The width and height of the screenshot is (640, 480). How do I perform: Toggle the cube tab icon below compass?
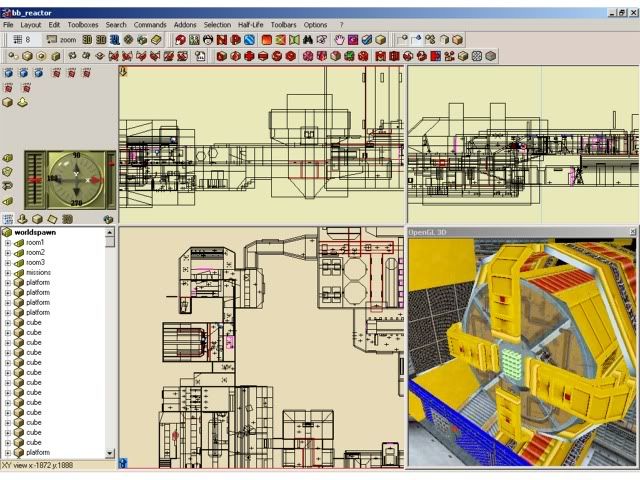tap(37, 219)
